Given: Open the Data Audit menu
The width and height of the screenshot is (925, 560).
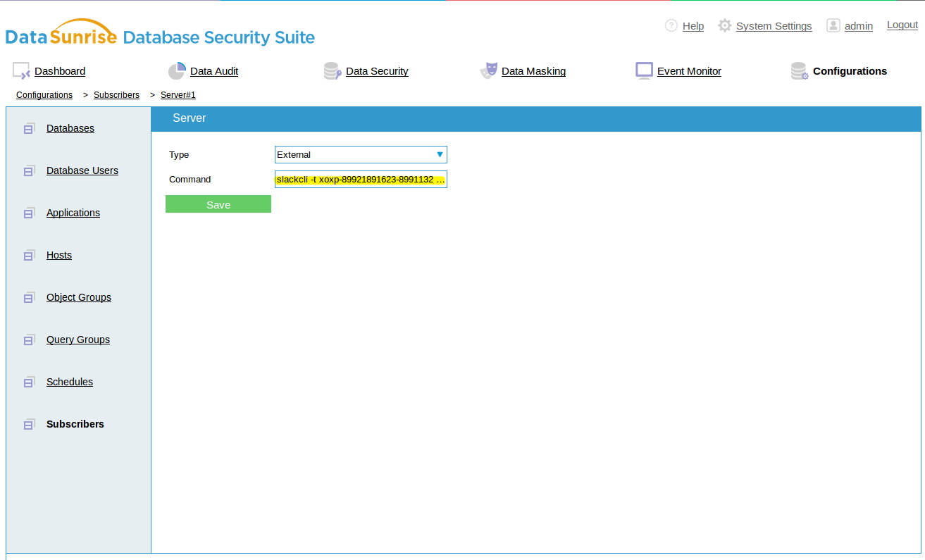Looking at the screenshot, I should click(214, 71).
